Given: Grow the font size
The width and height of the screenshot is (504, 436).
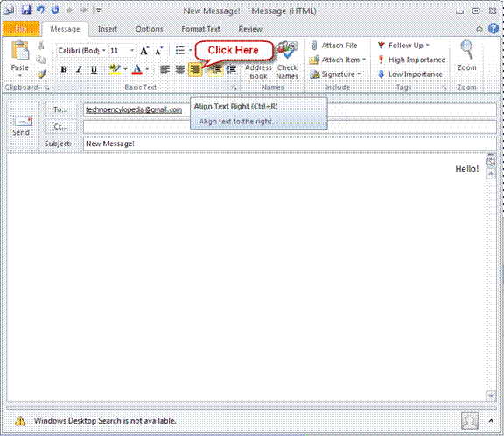Looking at the screenshot, I should (144, 51).
